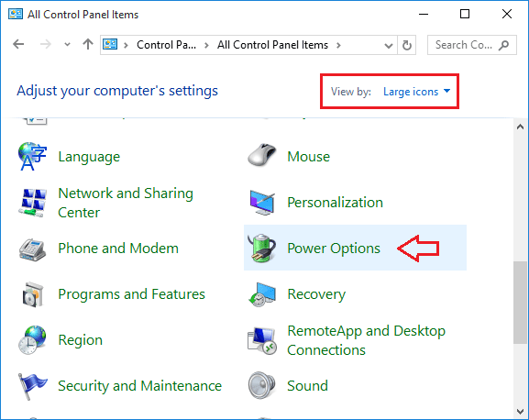Select the Control Panel breadcrumb

coord(166,45)
